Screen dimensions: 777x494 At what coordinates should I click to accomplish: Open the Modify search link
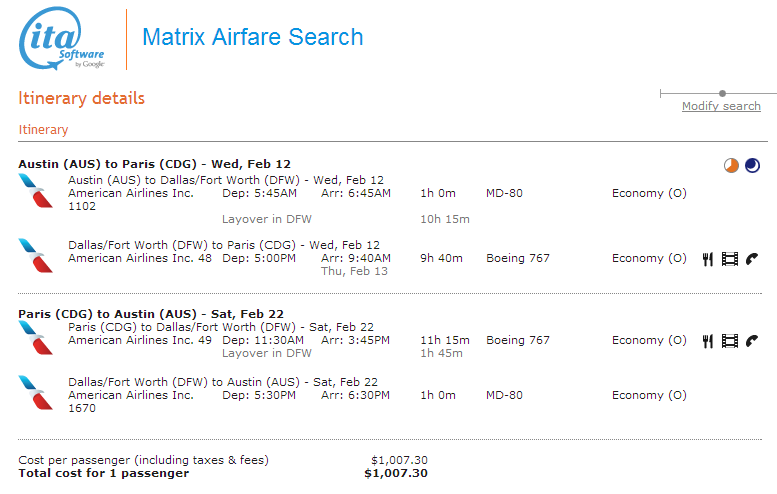(721, 106)
